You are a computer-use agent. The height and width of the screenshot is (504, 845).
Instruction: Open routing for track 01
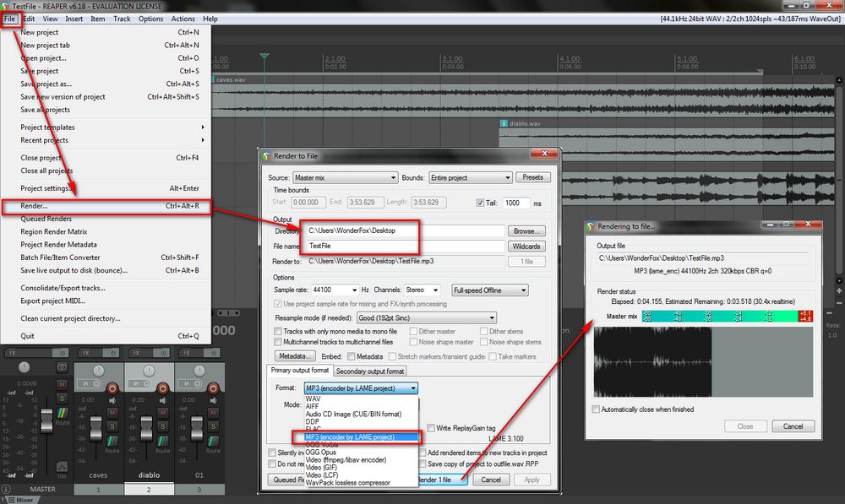pos(214,441)
